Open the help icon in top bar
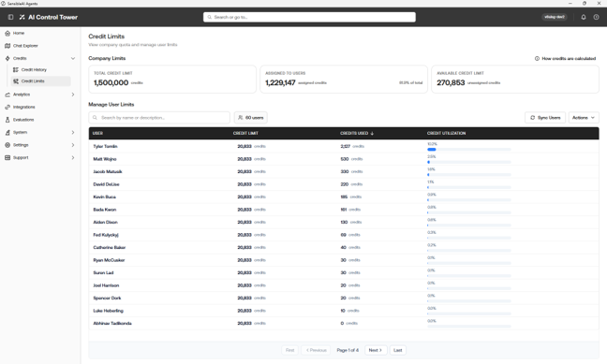 point(596,17)
